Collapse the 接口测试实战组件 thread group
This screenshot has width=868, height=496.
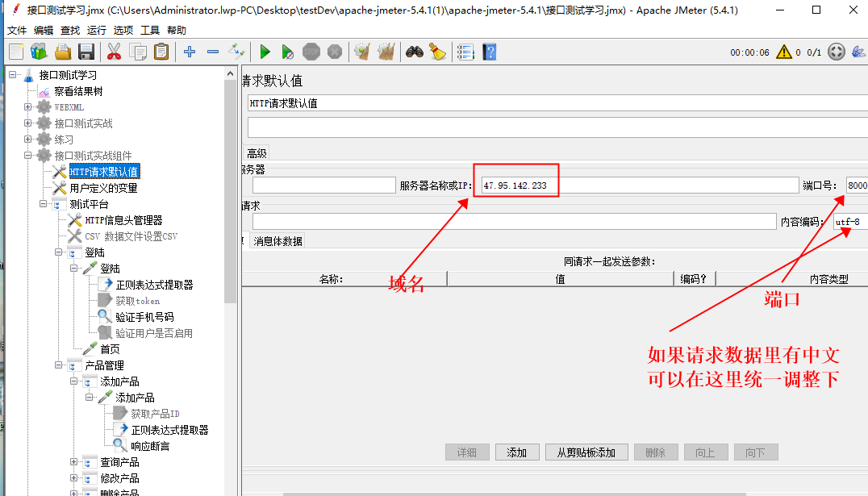point(27,156)
